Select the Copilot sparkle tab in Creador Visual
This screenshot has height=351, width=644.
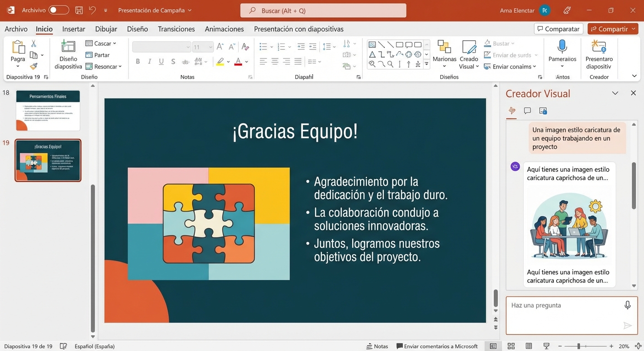click(511, 111)
